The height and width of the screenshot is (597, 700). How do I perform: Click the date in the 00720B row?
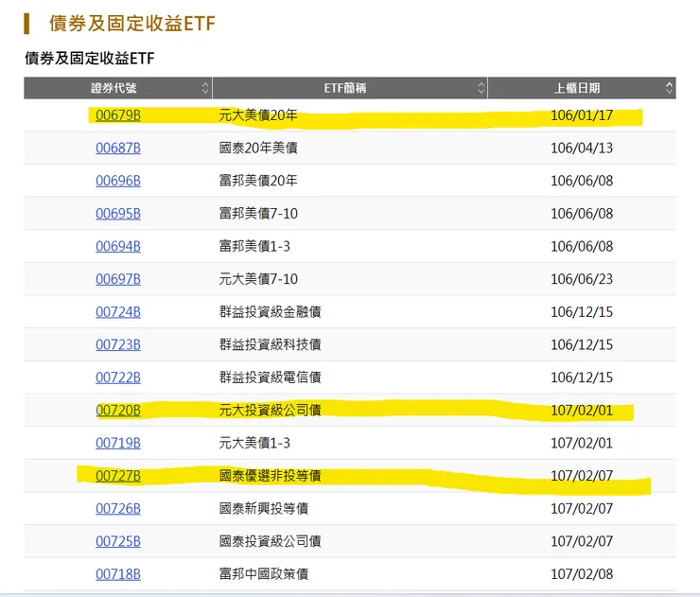point(582,411)
